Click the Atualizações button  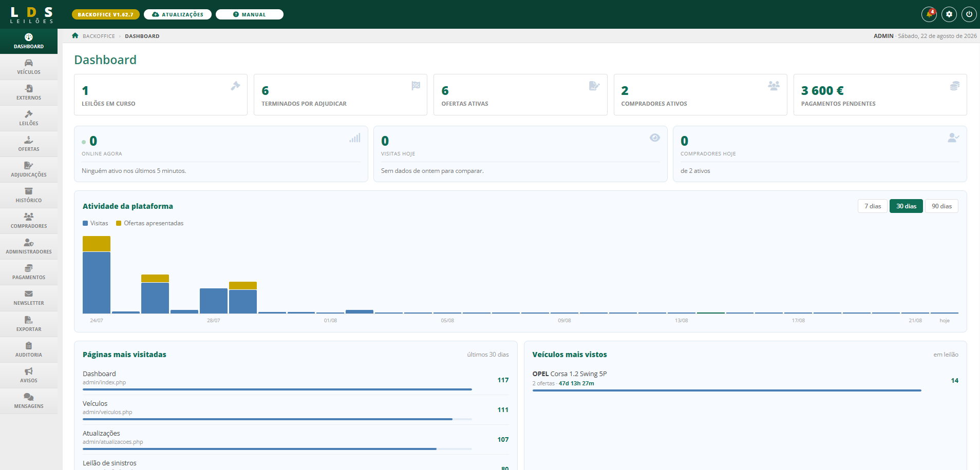click(178, 14)
